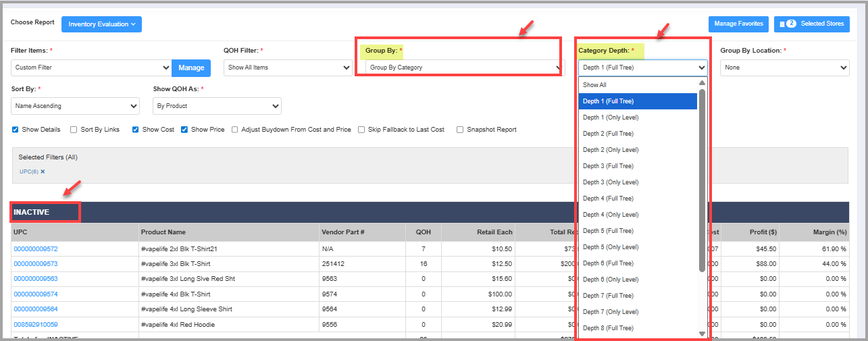Expand the Group By Category dropdown
The image size is (868, 341).
(463, 68)
